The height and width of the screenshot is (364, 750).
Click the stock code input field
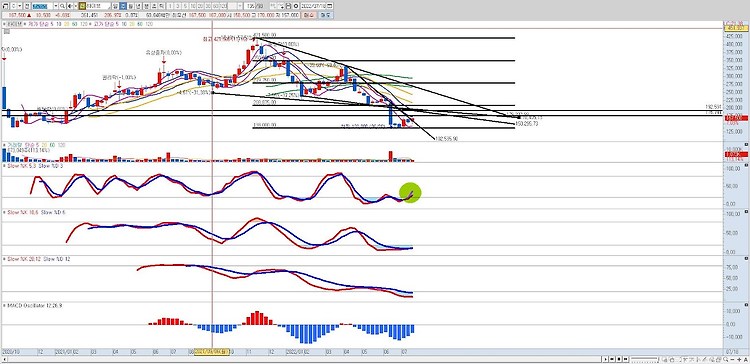[x=42, y=6]
